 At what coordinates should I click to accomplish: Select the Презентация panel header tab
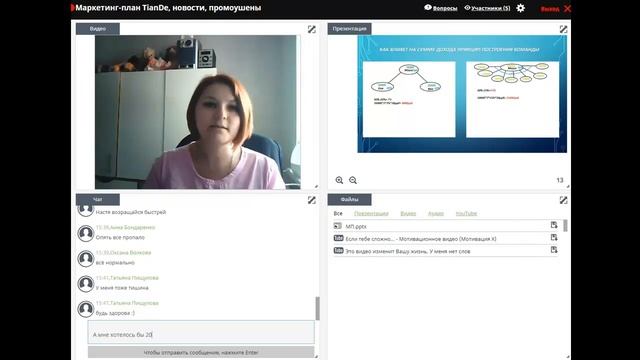click(349, 29)
